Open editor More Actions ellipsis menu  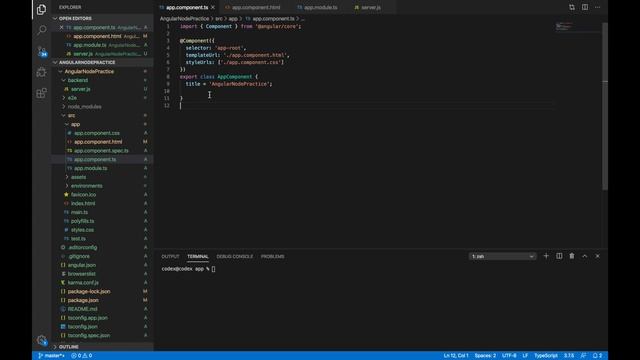pyautogui.click(x=598, y=7)
